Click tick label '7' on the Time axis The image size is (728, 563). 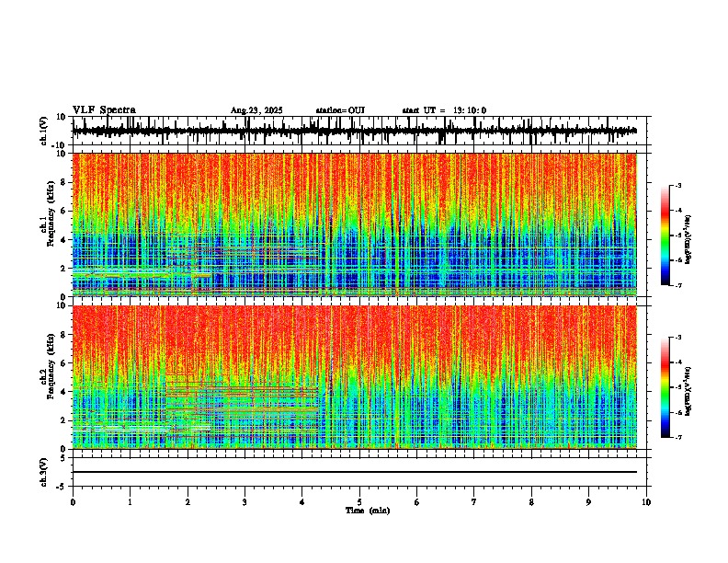474,502
